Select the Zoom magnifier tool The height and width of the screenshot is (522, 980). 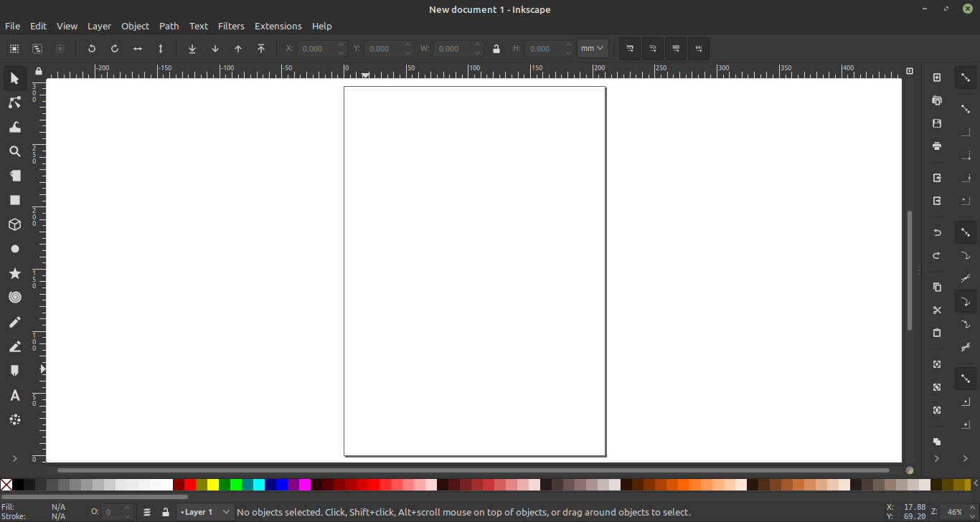click(14, 152)
